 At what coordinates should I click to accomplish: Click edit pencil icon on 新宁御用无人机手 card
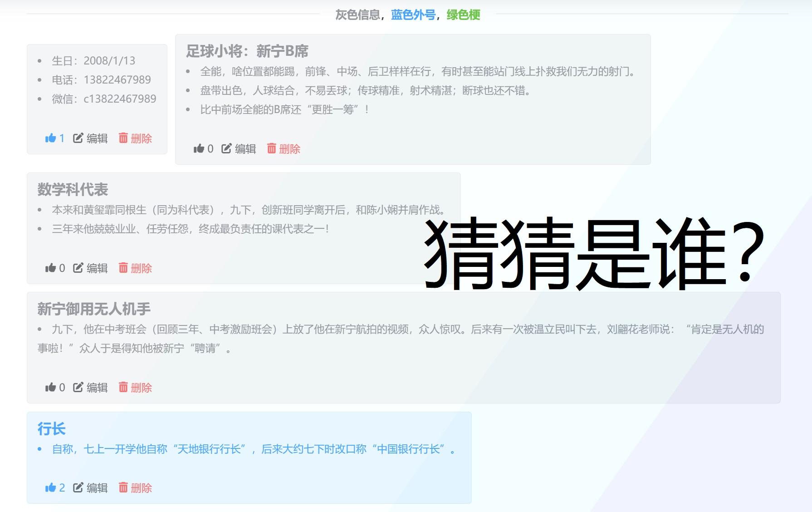pyautogui.click(x=78, y=387)
